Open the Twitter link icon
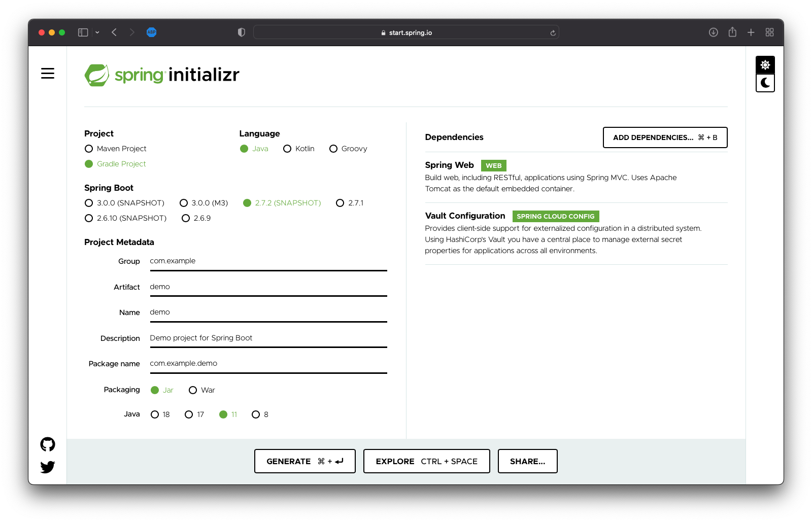Viewport: 812px width, 522px height. click(48, 467)
